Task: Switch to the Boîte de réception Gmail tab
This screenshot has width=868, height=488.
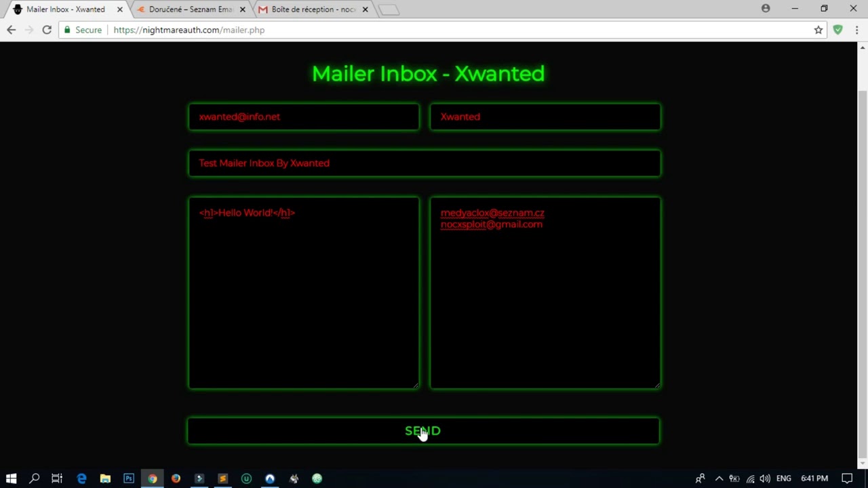Action: (x=313, y=9)
